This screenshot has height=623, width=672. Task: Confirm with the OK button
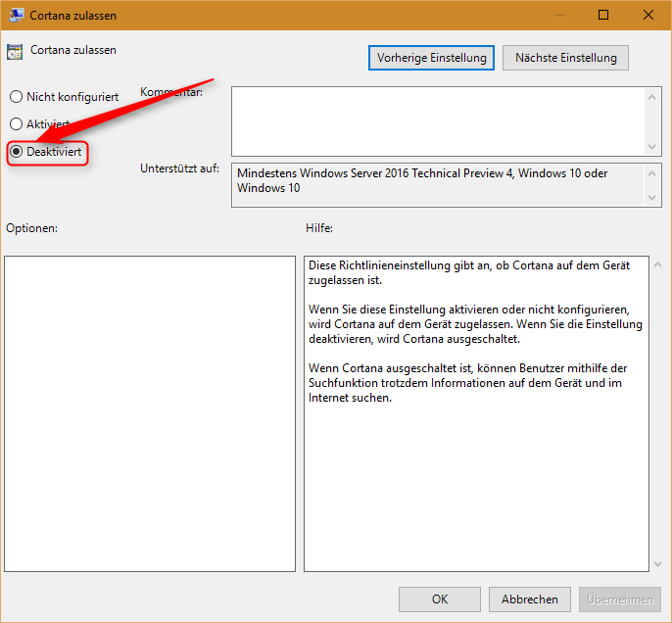tap(440, 599)
